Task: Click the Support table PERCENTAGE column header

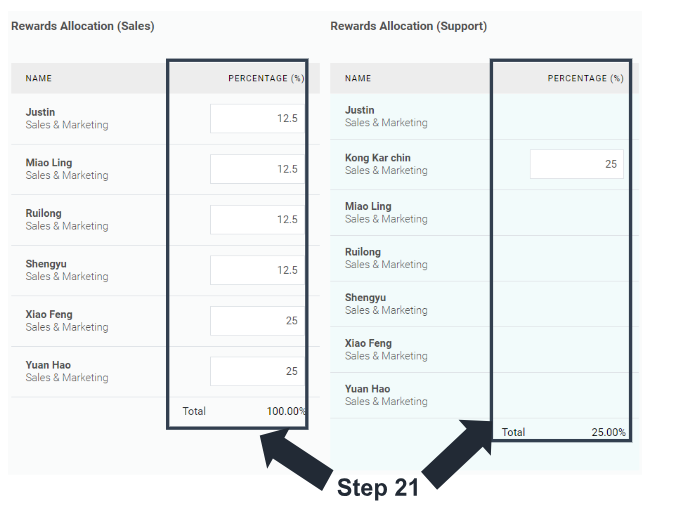Action: (x=585, y=78)
